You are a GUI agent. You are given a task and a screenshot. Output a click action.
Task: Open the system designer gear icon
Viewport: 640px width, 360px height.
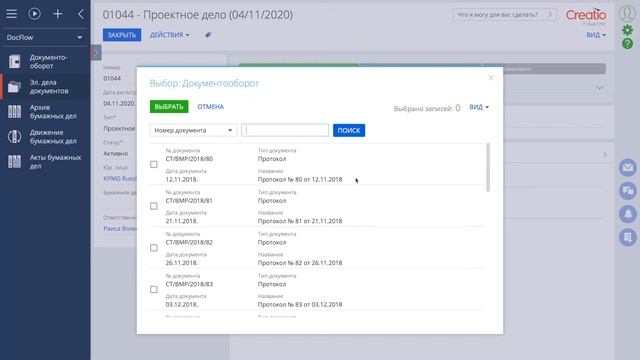(627, 30)
